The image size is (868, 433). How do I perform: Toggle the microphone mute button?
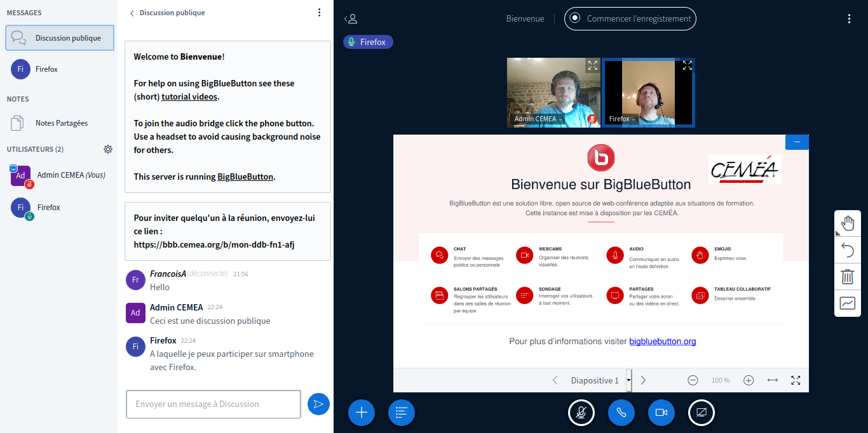click(x=581, y=413)
